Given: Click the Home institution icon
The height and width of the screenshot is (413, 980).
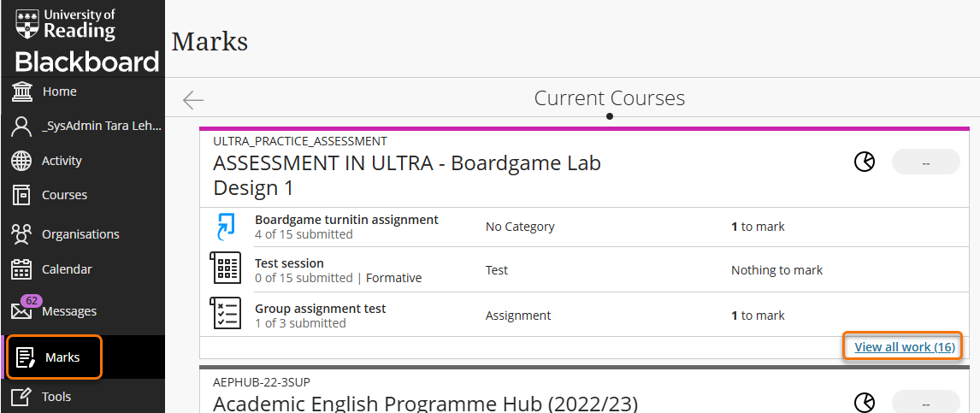Looking at the screenshot, I should [21, 91].
